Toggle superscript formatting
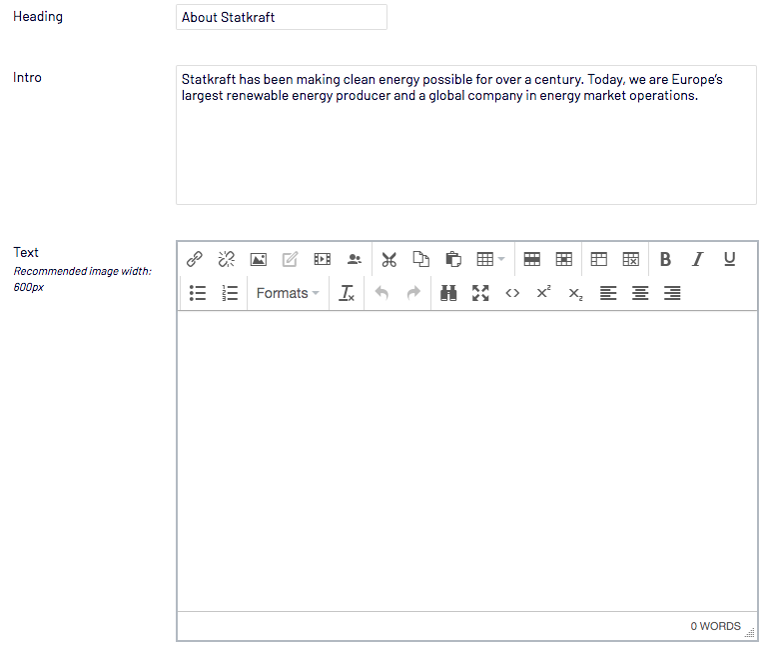Viewport: 766px width, 646px height. pos(544,292)
